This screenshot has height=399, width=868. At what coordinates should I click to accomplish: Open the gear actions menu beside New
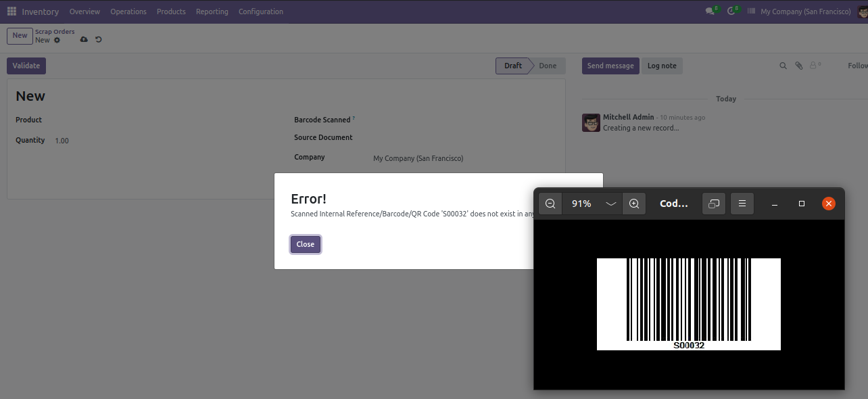(x=57, y=41)
